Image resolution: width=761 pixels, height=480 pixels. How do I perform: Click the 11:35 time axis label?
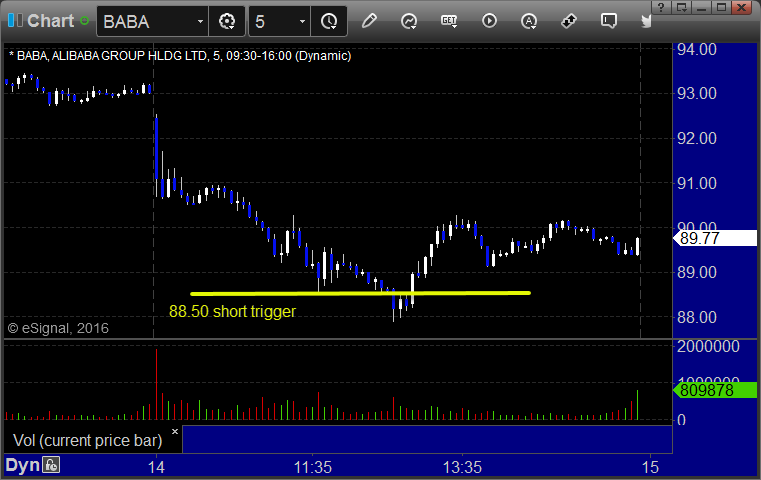(313, 467)
